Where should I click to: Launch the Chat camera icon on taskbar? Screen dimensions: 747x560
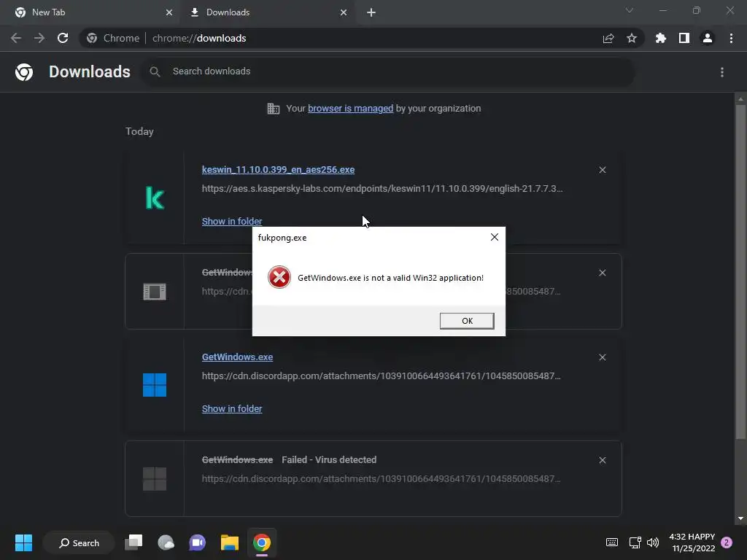pyautogui.click(x=197, y=542)
